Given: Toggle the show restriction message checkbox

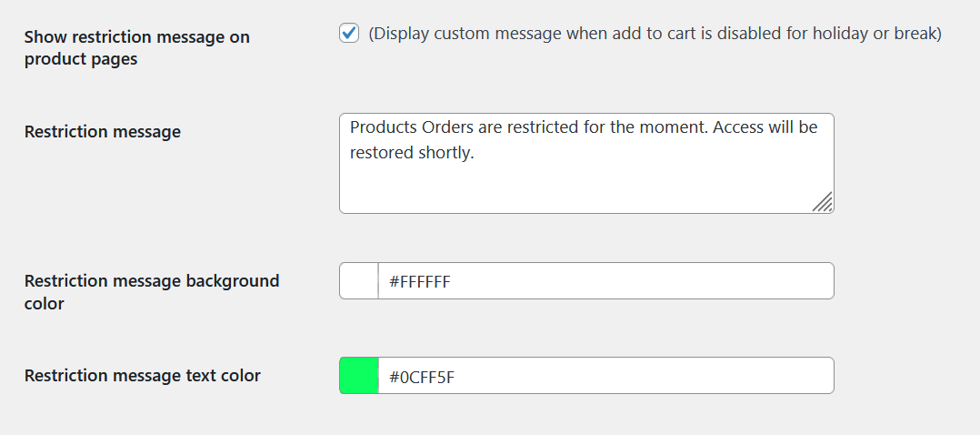Looking at the screenshot, I should click(x=348, y=34).
